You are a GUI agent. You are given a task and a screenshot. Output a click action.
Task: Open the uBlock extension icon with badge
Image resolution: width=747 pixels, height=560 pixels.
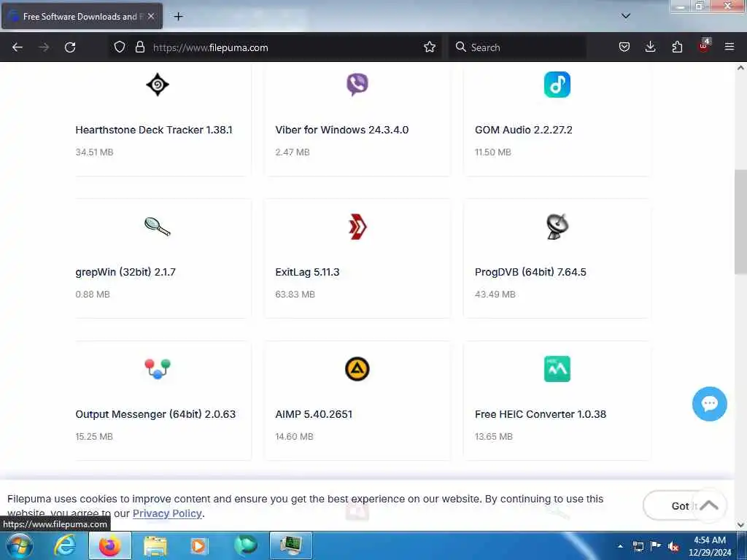tap(704, 46)
